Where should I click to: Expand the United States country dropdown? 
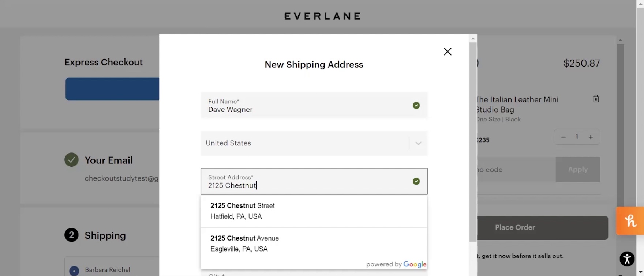click(418, 143)
